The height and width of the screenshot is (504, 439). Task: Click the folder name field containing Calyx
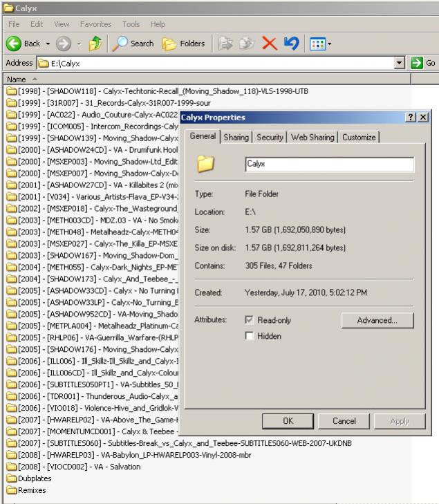329,165
